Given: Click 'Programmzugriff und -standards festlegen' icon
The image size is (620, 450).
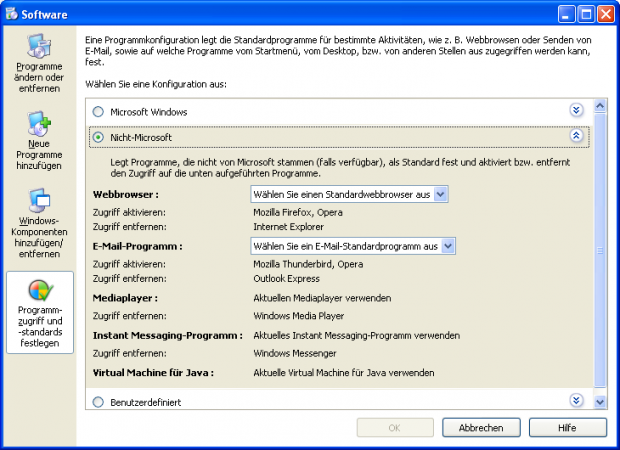Looking at the screenshot, I should (x=39, y=311).
